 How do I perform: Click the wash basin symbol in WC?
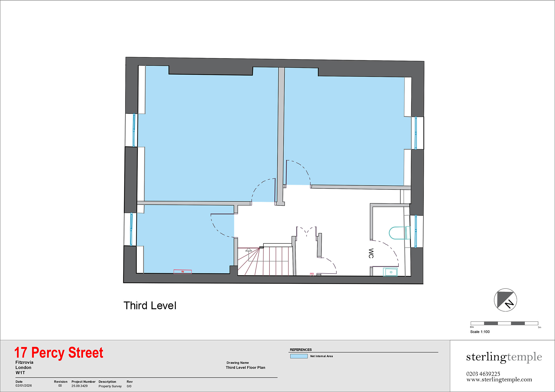[x=390, y=272]
